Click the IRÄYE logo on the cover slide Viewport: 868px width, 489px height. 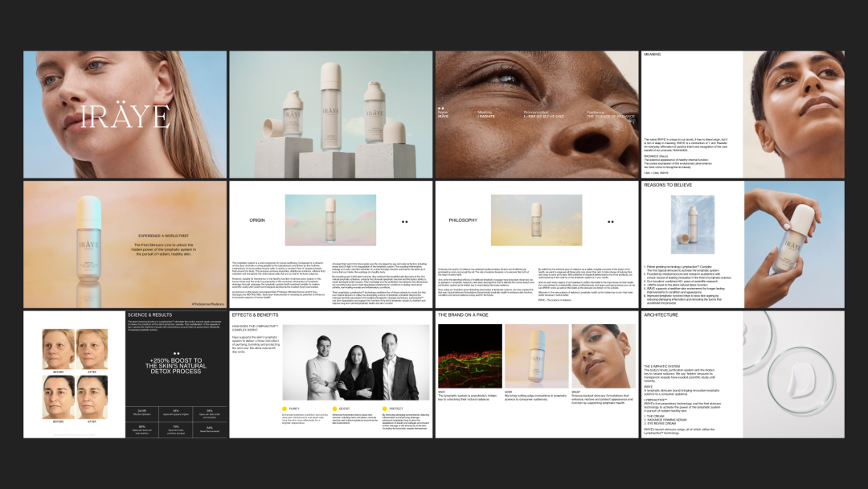pos(125,115)
